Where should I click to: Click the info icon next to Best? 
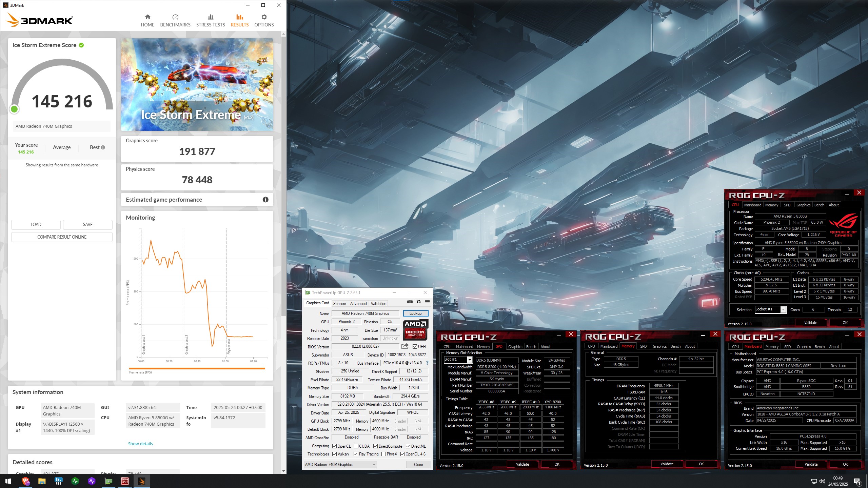pos(103,147)
